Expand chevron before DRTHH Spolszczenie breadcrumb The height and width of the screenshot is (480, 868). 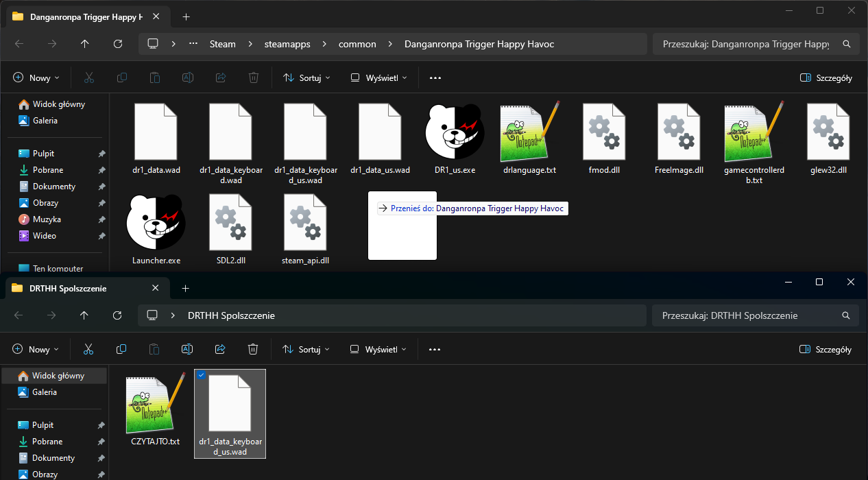click(x=173, y=315)
